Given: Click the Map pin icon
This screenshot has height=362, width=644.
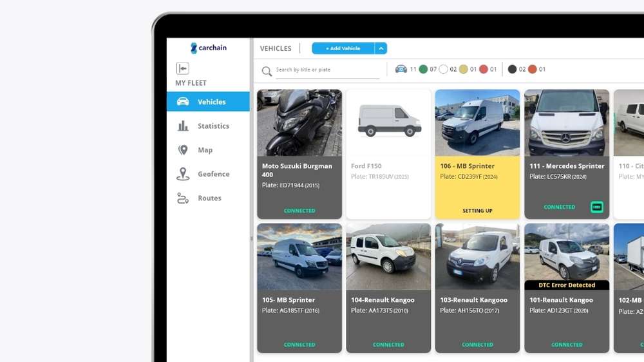Looking at the screenshot, I should coord(183,150).
